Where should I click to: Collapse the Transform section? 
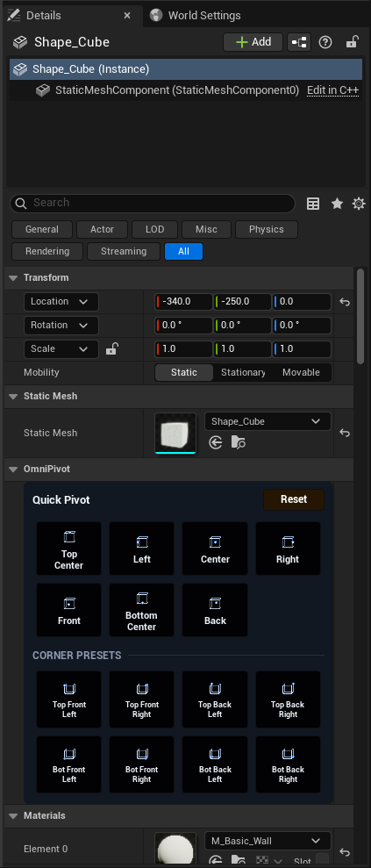point(13,278)
